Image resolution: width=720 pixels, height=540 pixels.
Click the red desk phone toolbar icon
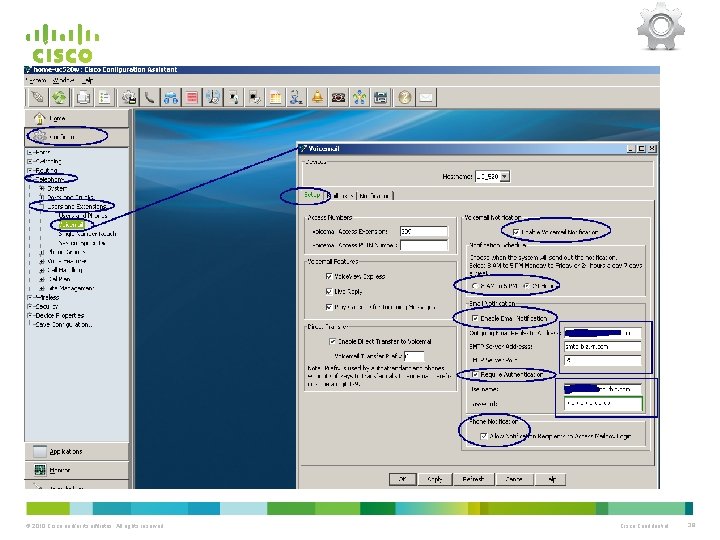tap(338, 97)
